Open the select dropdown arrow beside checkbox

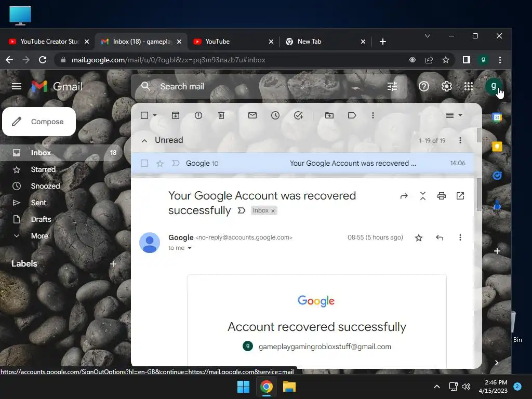tap(155, 115)
